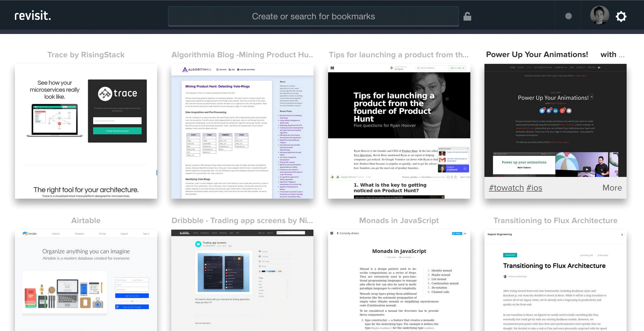The height and width of the screenshot is (331, 644).
Task: Click the gray status dot icon
Action: tap(568, 16)
